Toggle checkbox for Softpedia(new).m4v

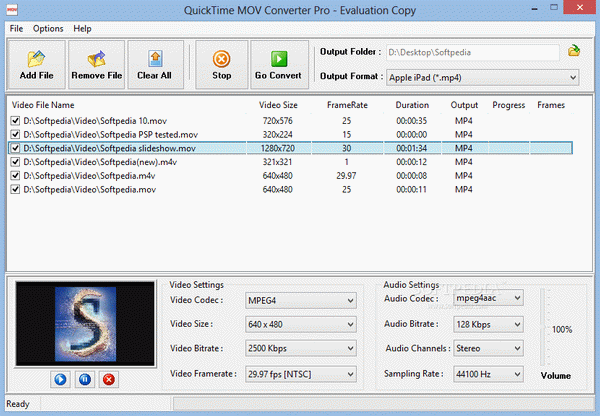point(15,162)
